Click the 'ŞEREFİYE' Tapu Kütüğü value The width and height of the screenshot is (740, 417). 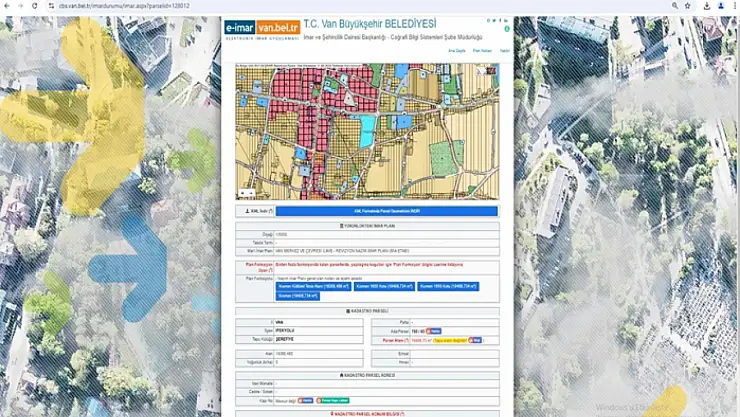tap(285, 339)
